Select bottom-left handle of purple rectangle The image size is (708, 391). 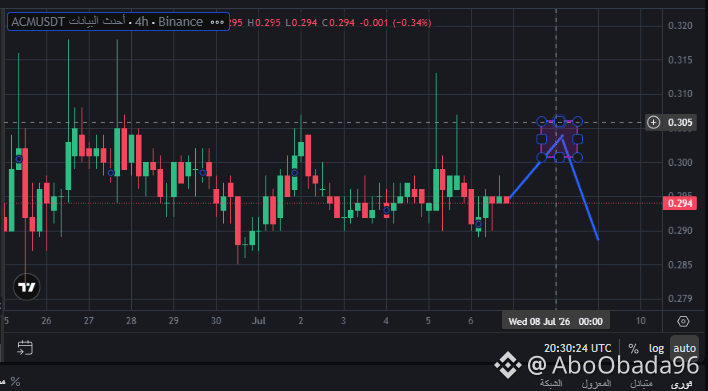[x=541, y=158]
